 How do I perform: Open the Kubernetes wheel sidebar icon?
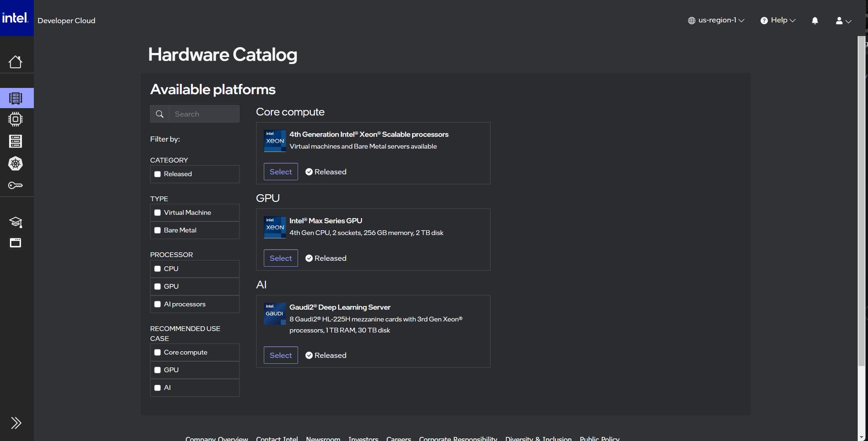(15, 163)
